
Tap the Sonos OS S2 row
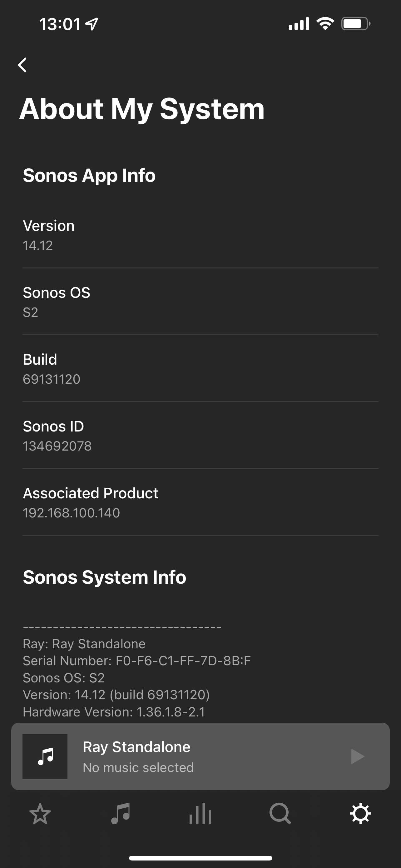(x=200, y=302)
